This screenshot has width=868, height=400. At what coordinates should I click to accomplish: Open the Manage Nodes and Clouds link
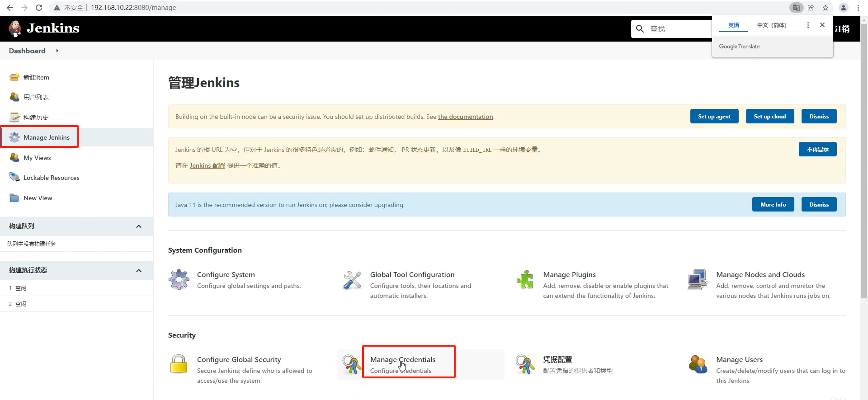(760, 274)
